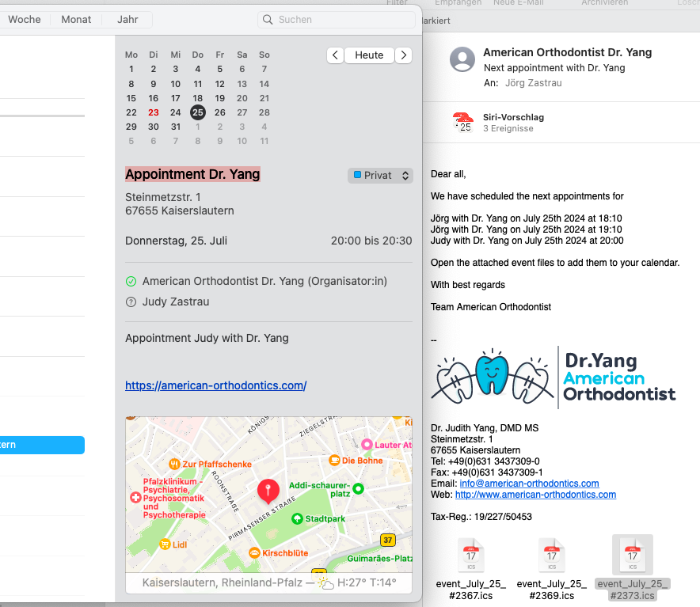Viewport: 700px width, 607px height.
Task: Click the magnifying glass search icon
Action: click(x=268, y=20)
